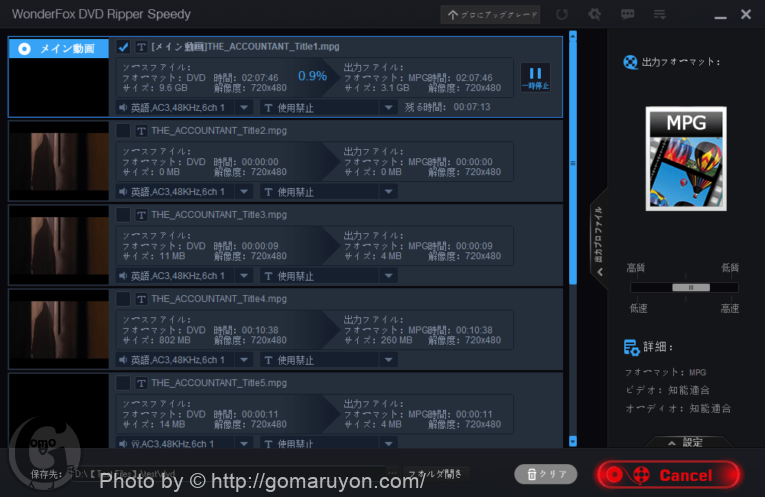Click the クリア clear button

[x=545, y=474]
